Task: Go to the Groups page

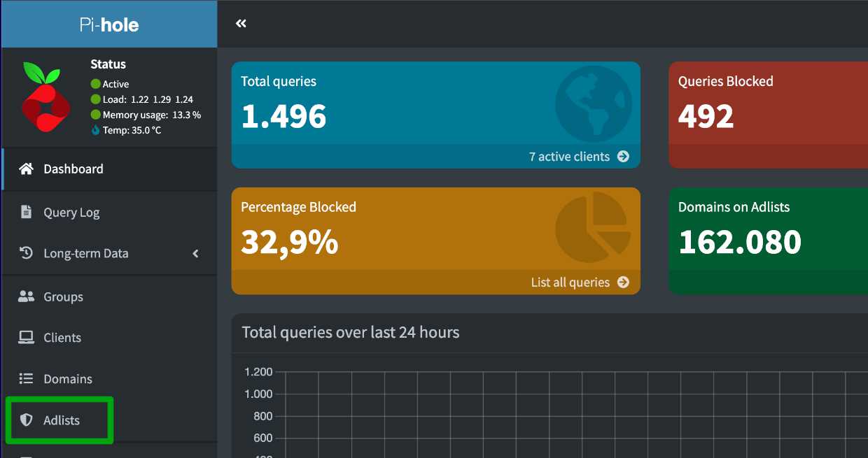Action: click(109, 296)
